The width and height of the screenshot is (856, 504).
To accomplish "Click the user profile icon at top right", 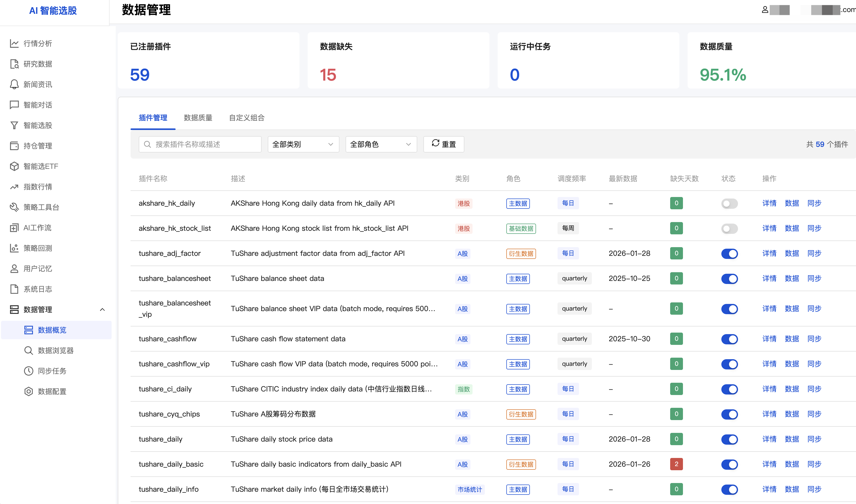I will pyautogui.click(x=765, y=9).
